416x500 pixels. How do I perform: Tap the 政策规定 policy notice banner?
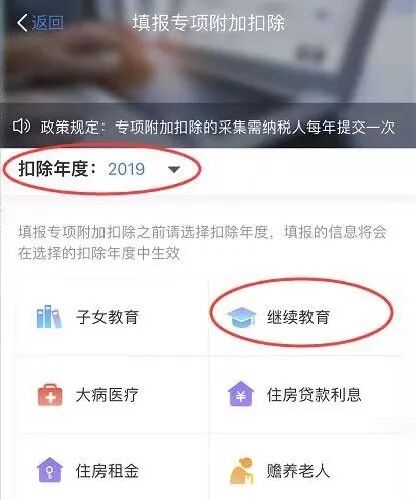point(208,126)
